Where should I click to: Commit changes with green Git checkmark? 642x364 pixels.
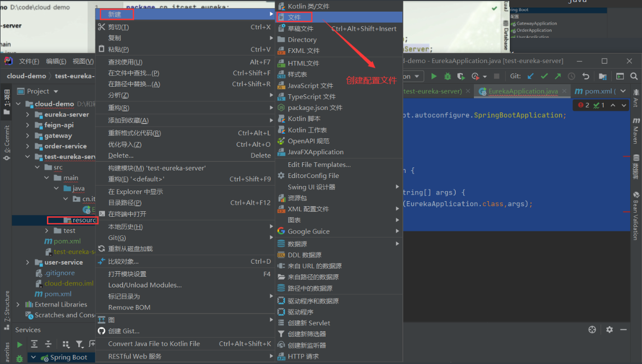tap(544, 76)
